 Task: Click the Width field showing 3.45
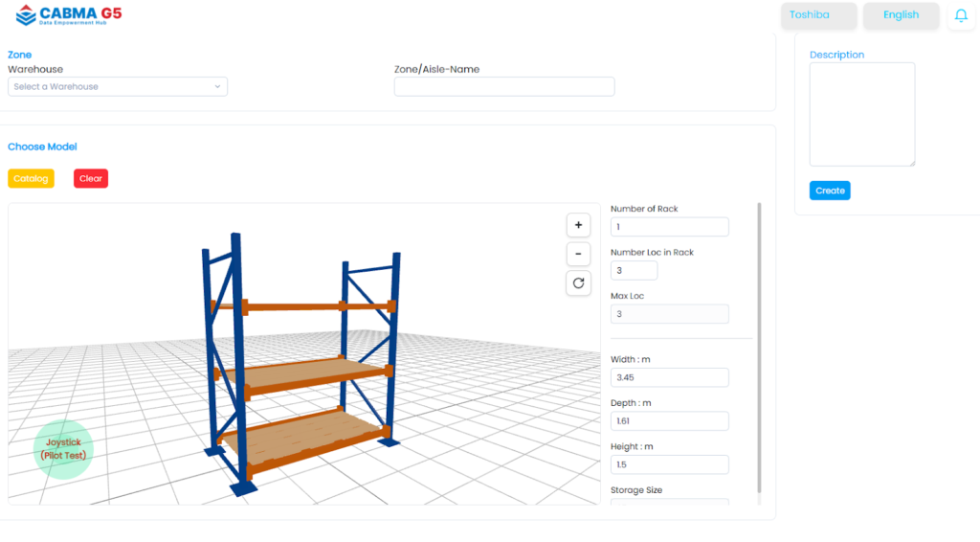click(669, 377)
